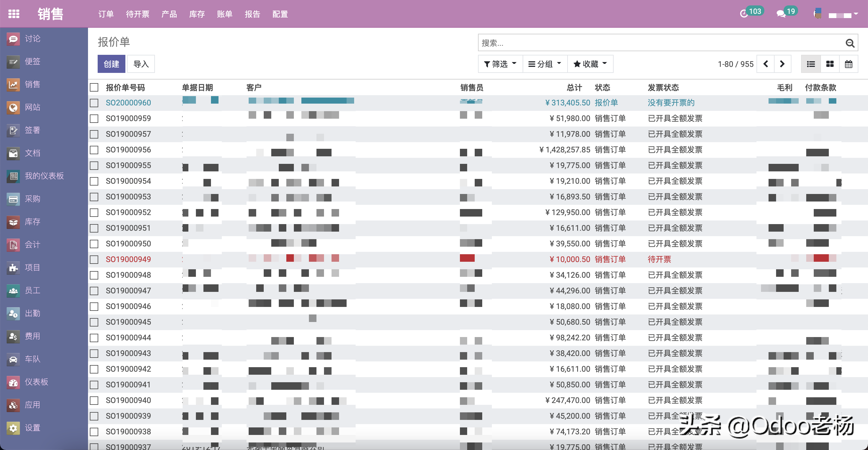Open quotation SO20000960 link
This screenshot has width=868, height=450.
click(x=128, y=103)
